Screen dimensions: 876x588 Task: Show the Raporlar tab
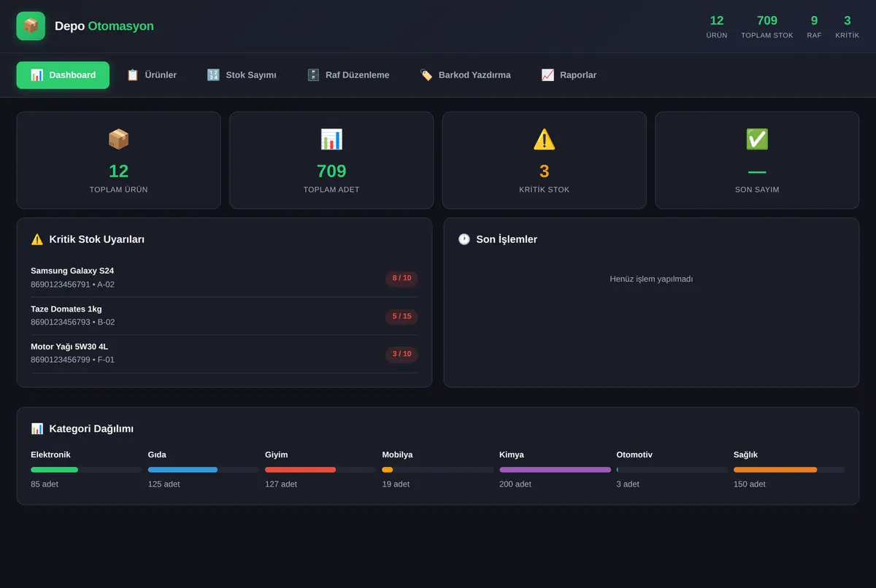pyautogui.click(x=569, y=75)
